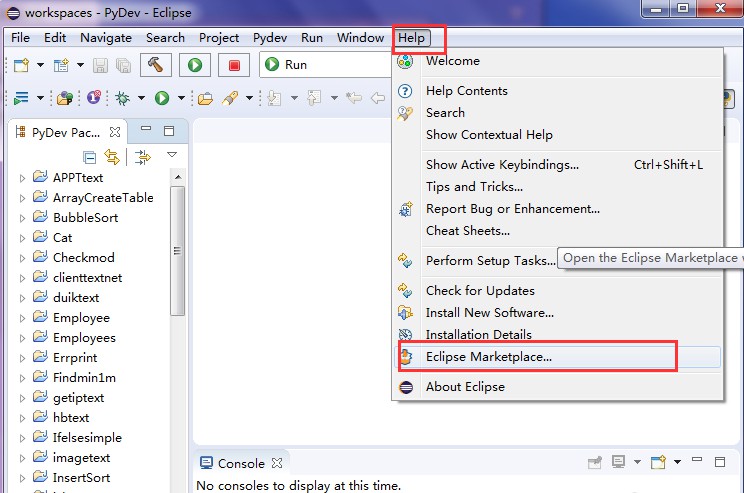Expand the BubbleSort project node

pos(22,218)
